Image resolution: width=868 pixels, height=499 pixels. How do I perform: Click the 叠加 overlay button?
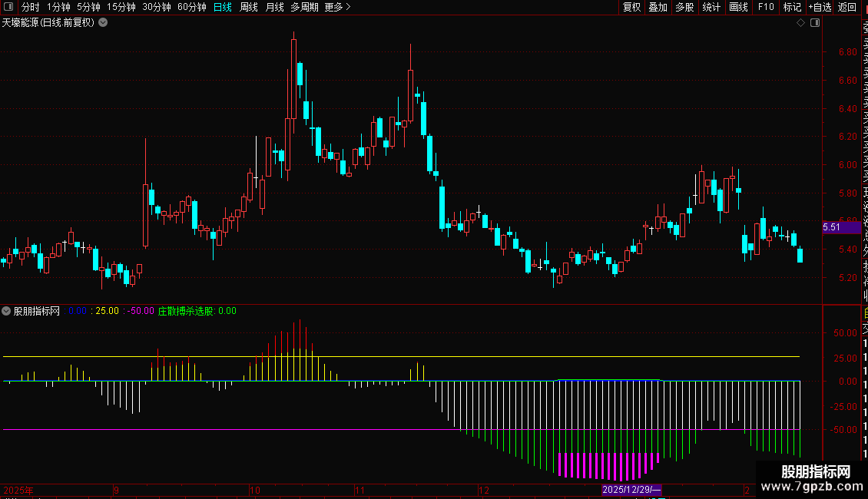click(x=658, y=7)
